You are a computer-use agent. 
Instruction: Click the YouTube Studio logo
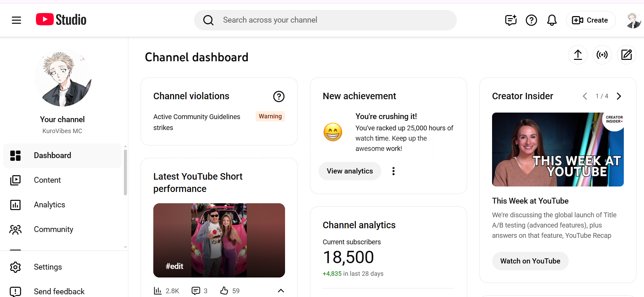click(x=61, y=20)
